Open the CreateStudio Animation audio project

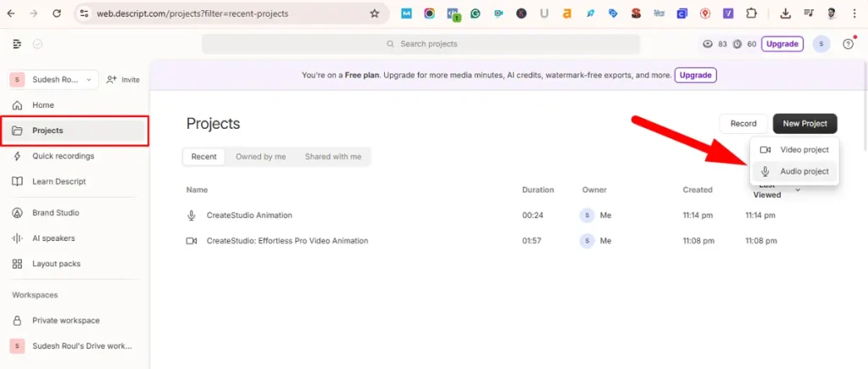tap(249, 215)
